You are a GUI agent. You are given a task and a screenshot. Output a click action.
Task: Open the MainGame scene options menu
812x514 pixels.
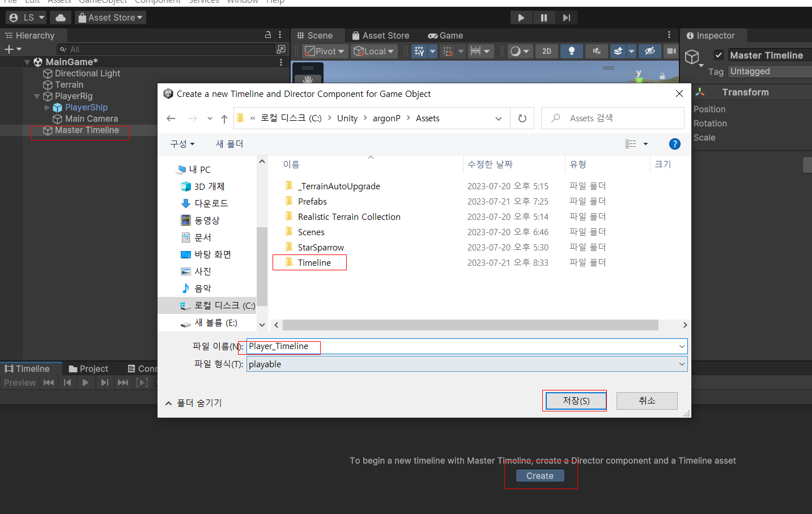[281, 62]
